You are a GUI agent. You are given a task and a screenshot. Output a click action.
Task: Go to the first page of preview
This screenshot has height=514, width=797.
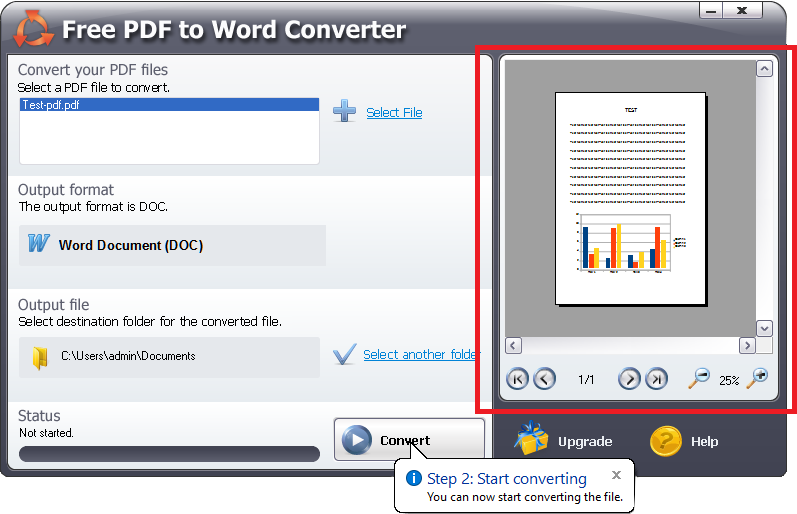click(517, 379)
